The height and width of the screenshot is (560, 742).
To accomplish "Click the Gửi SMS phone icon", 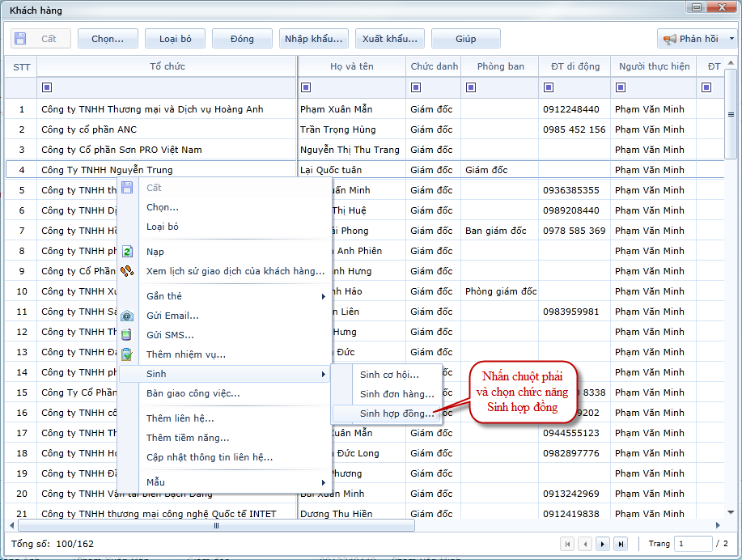I will pyautogui.click(x=127, y=335).
